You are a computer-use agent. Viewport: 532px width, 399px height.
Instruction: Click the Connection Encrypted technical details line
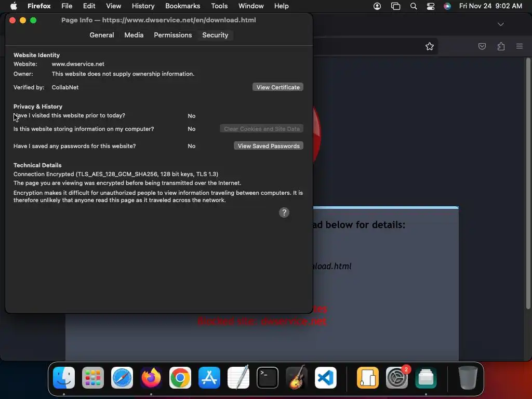[116, 174]
